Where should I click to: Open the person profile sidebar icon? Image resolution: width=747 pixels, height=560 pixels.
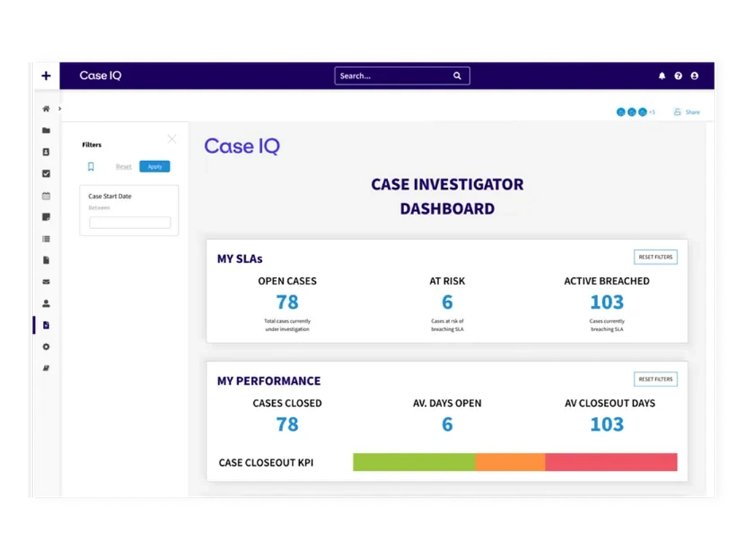tap(46, 303)
